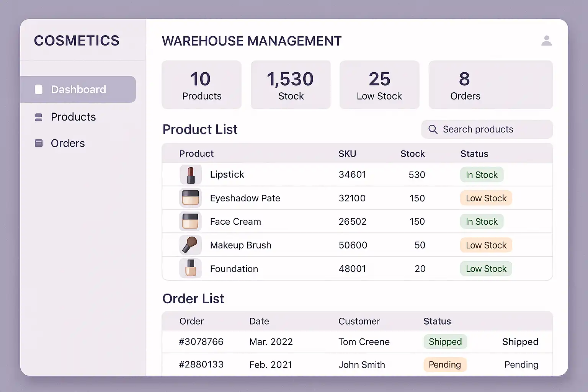Screen dimensions: 588x392
Task: Click the Orders sidebar icon
Action: [x=39, y=143]
